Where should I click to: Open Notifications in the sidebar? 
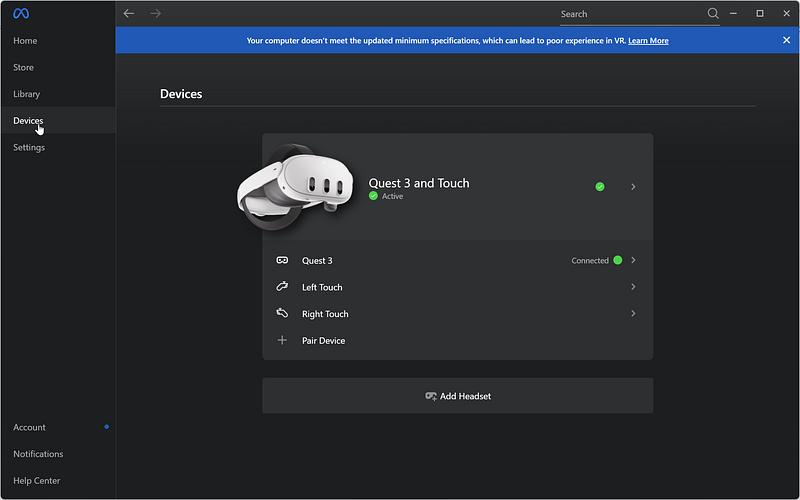[x=58, y=454]
